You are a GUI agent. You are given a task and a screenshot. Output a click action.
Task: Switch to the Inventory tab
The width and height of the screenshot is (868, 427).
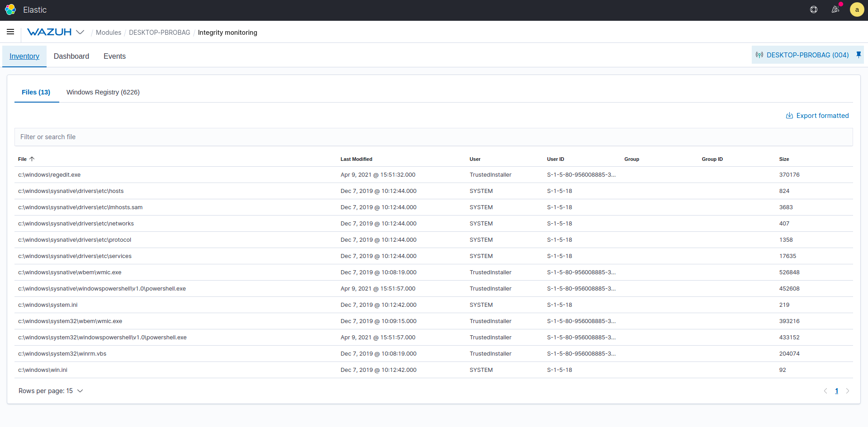(x=24, y=56)
